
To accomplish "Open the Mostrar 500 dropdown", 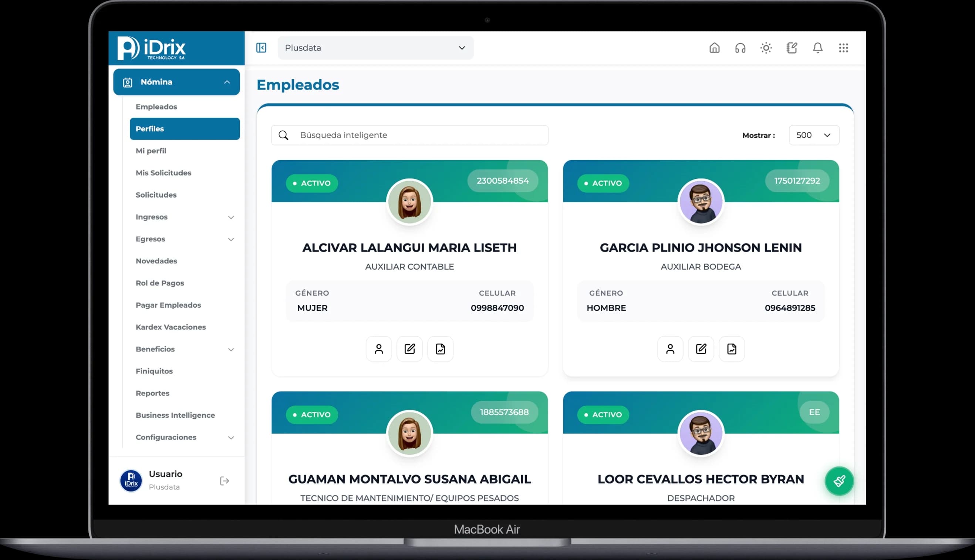I will coord(814,135).
